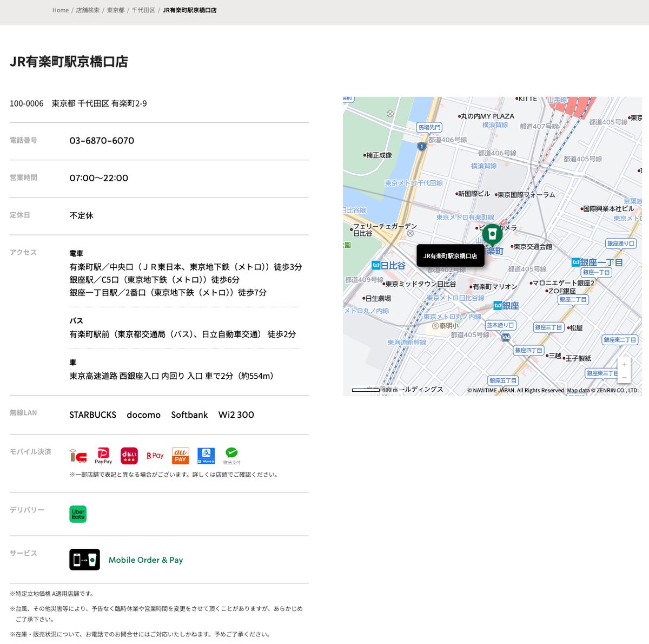649x644 pixels.
Task: Click the business hours 07:00〜22:00
Action: (98, 178)
